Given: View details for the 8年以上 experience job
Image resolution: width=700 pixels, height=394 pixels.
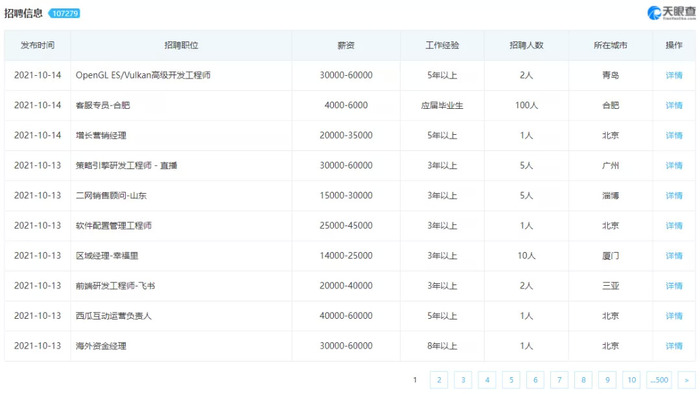Looking at the screenshot, I should coord(674,346).
